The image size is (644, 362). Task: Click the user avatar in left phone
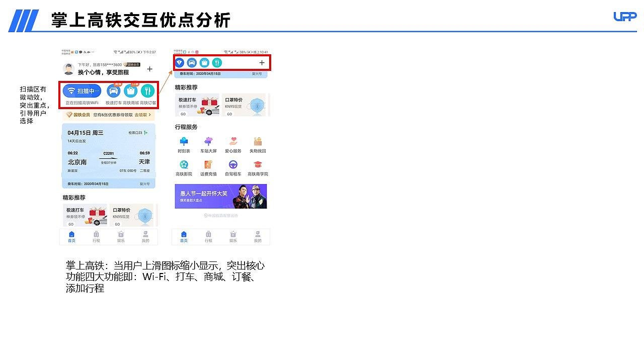[x=68, y=69]
